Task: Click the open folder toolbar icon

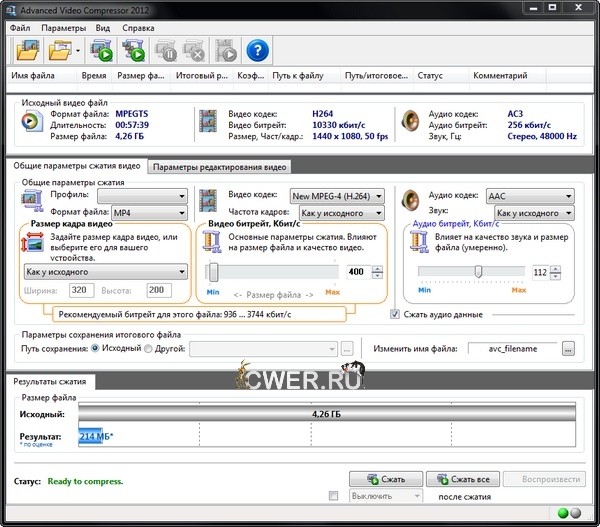Action: [59, 48]
